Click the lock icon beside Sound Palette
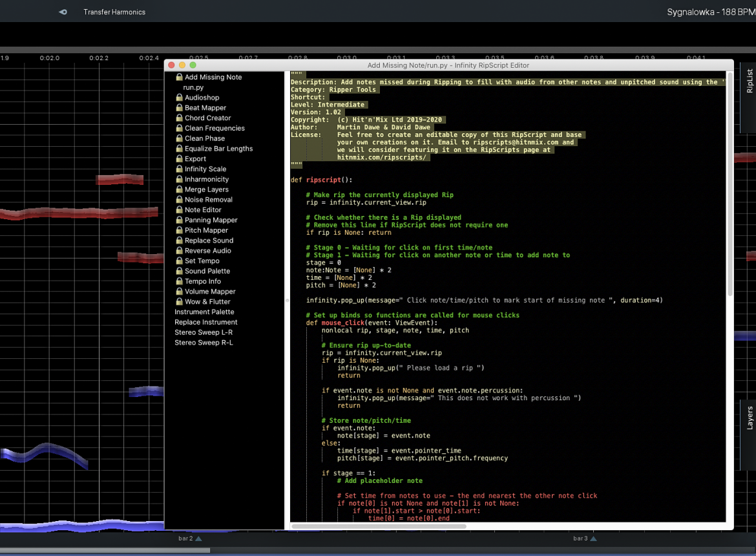756x556 pixels. click(x=179, y=270)
